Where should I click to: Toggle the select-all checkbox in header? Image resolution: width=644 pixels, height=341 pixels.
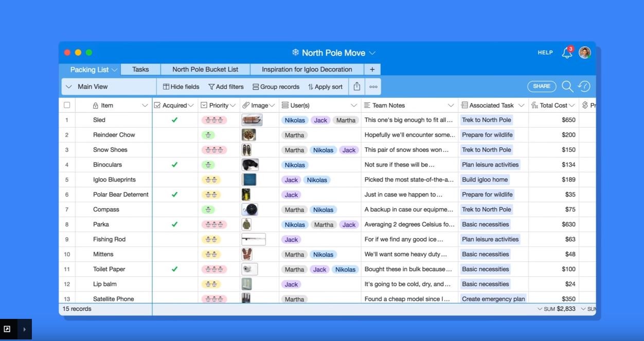67,105
